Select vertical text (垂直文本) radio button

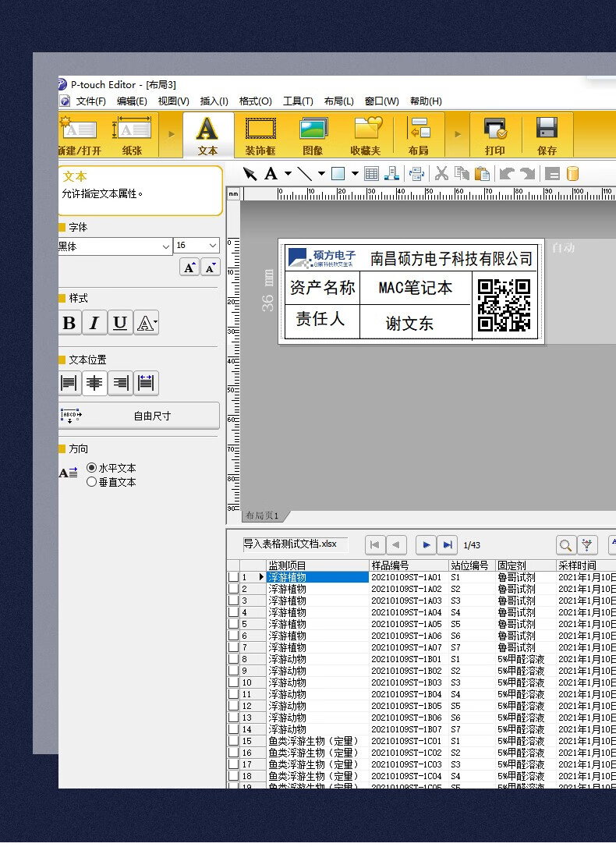point(92,482)
